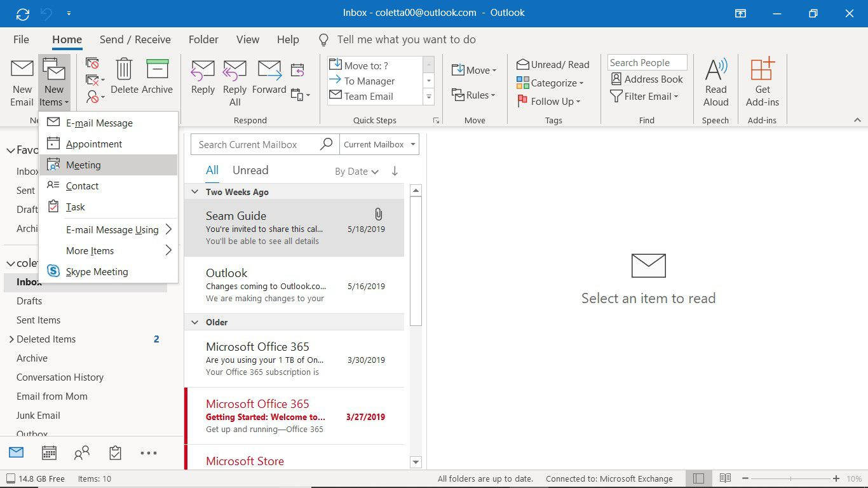Open the Email from Mom folder
The image size is (868, 488).
[52, 396]
